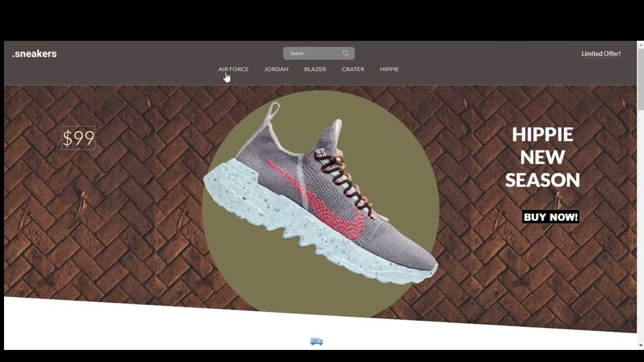This screenshot has height=362, width=644.
Task: Click the .sneakers logo
Action: coord(34,54)
